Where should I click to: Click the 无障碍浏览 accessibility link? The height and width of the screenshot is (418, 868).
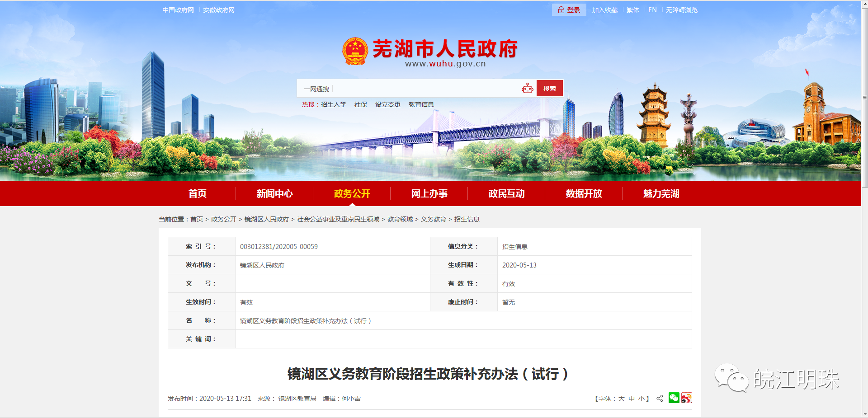point(681,10)
